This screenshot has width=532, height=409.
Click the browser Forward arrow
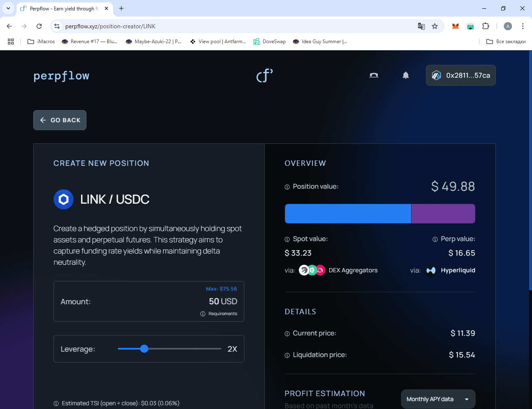pos(24,26)
